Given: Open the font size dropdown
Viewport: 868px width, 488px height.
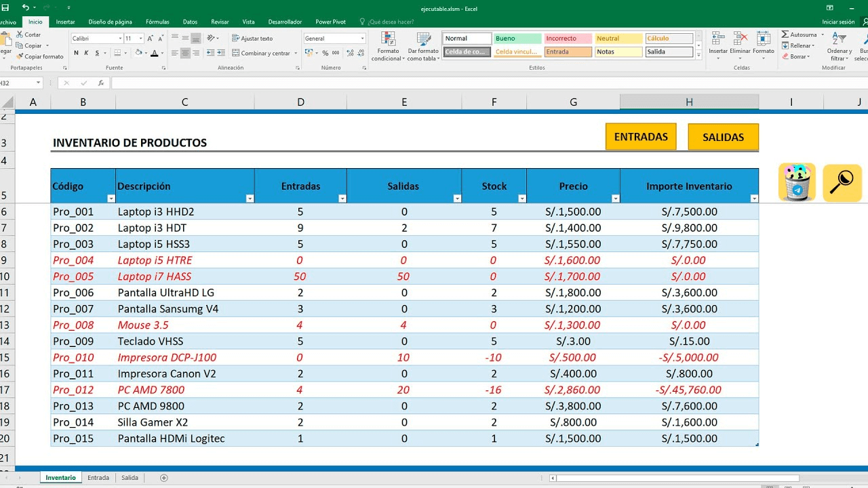Looking at the screenshot, I should pyautogui.click(x=140, y=38).
